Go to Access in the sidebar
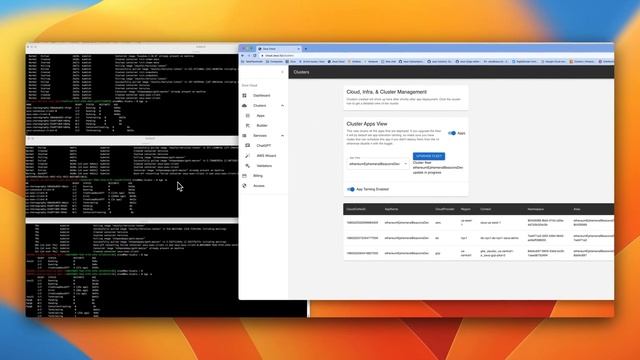This screenshot has width=640, height=360. pos(259,186)
